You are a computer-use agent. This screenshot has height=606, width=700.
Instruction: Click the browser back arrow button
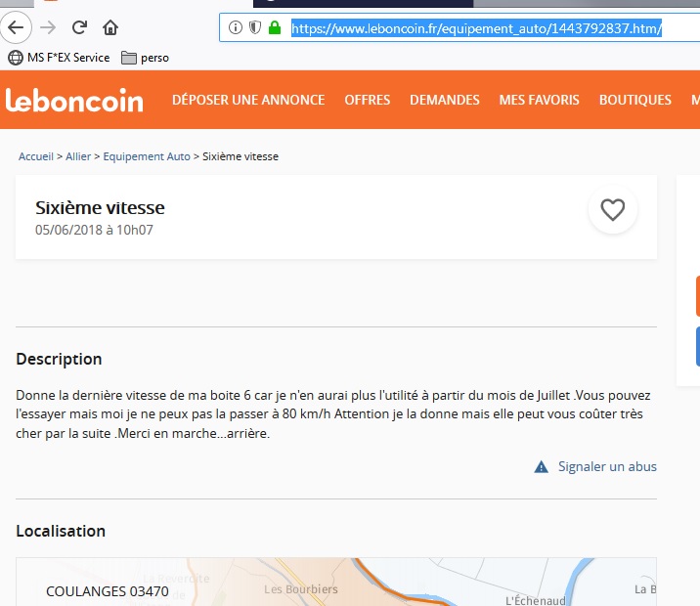[x=16, y=27]
